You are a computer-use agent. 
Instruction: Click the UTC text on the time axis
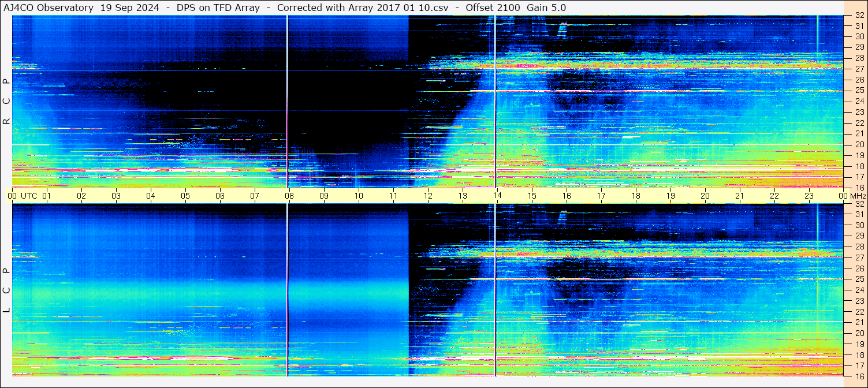pos(29,196)
